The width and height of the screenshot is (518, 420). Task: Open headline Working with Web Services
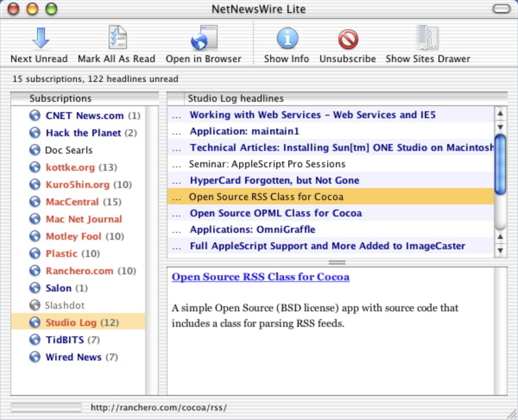click(330, 115)
